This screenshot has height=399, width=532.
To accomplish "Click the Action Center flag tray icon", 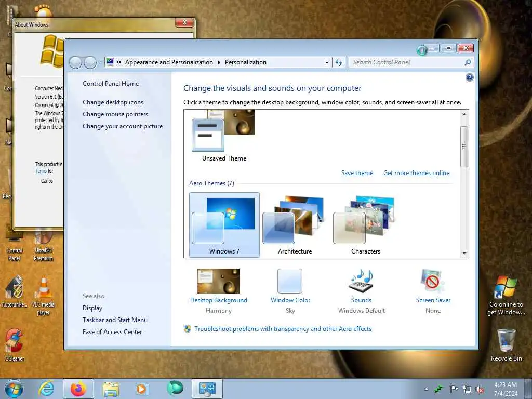I will [454, 389].
